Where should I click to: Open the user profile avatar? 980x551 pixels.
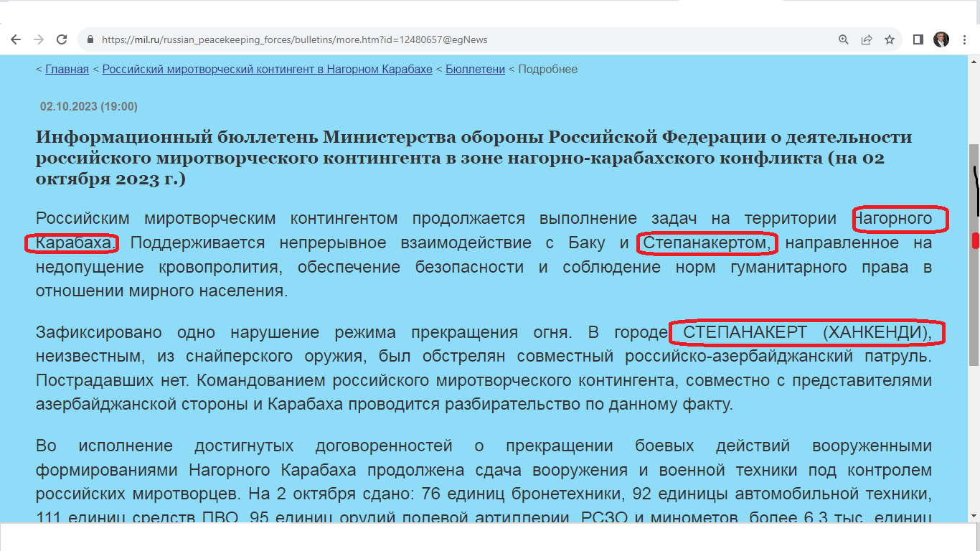point(941,39)
